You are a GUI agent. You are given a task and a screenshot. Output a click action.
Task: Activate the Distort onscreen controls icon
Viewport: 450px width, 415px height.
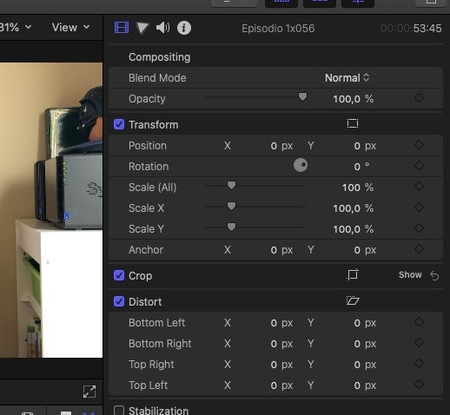tap(352, 301)
